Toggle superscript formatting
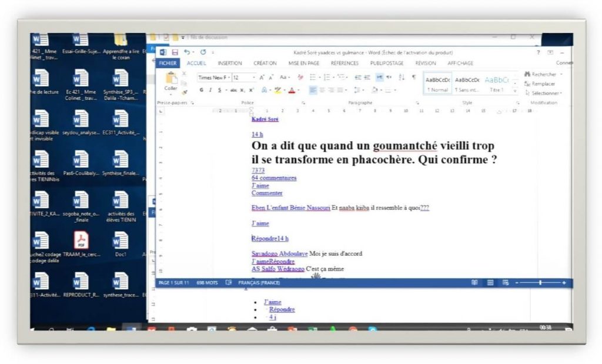This screenshot has height=364, width=602. click(250, 89)
